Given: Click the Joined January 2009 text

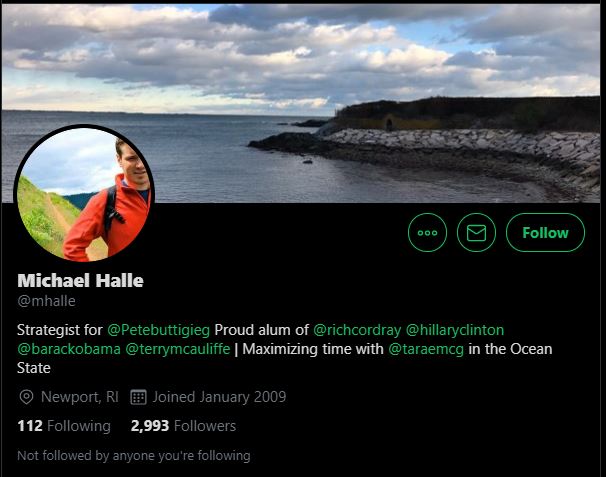Looking at the screenshot, I should click(x=219, y=397).
